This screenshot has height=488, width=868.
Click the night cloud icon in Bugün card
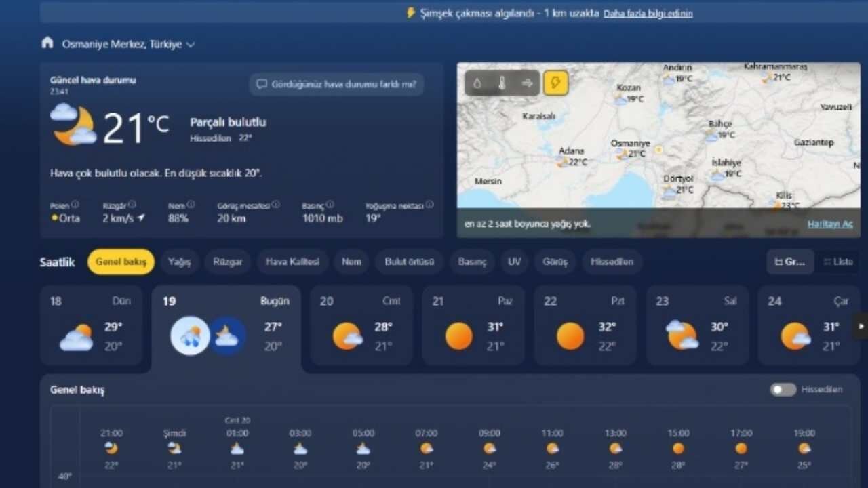point(226,335)
